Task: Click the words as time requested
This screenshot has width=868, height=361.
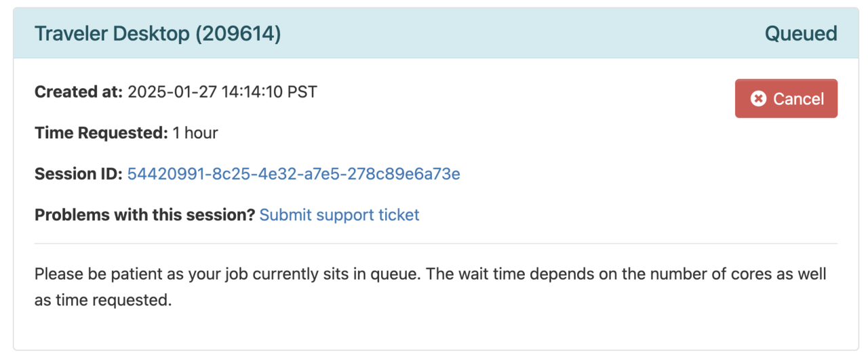Action: point(103,300)
